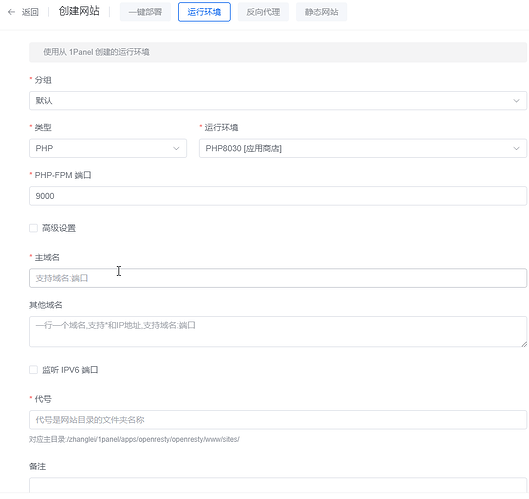Click the 其他域名 label
This screenshot has height=499, width=529.
pos(46,305)
